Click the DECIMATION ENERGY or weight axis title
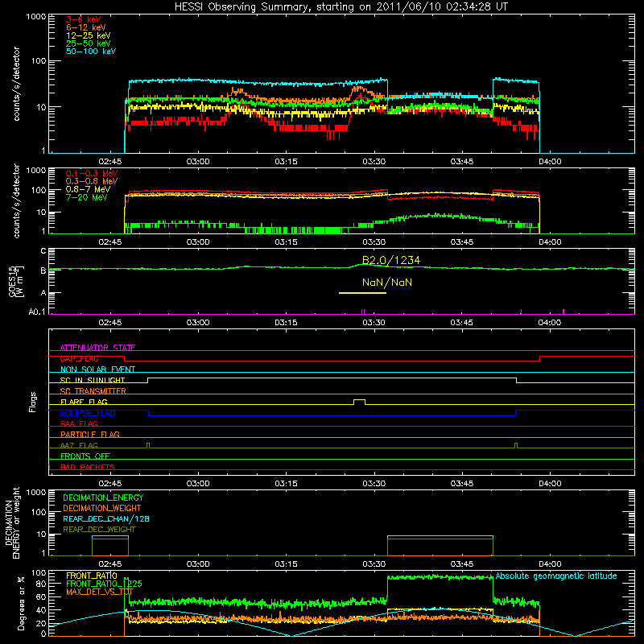644x644 pixels. point(12,522)
